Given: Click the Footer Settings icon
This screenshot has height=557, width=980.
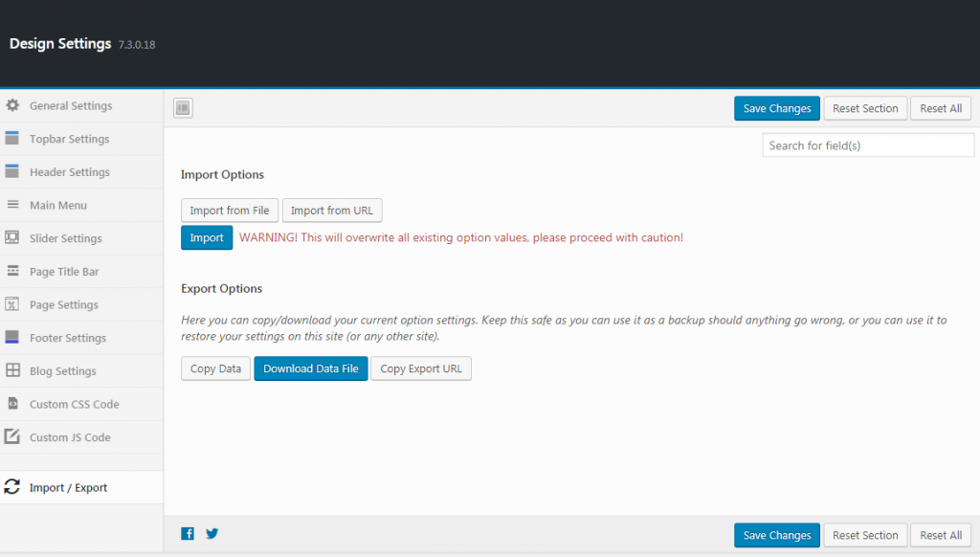Looking at the screenshot, I should (x=11, y=337).
